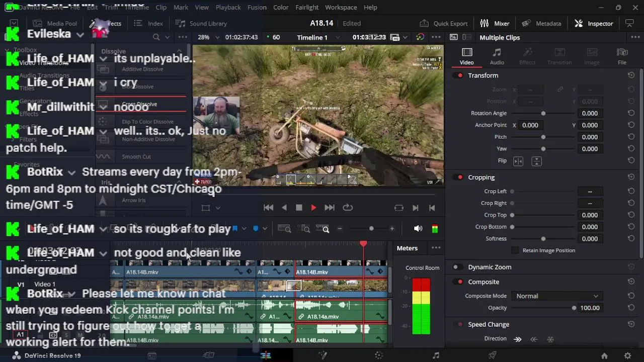Adjust the Softness slider

tap(543, 239)
